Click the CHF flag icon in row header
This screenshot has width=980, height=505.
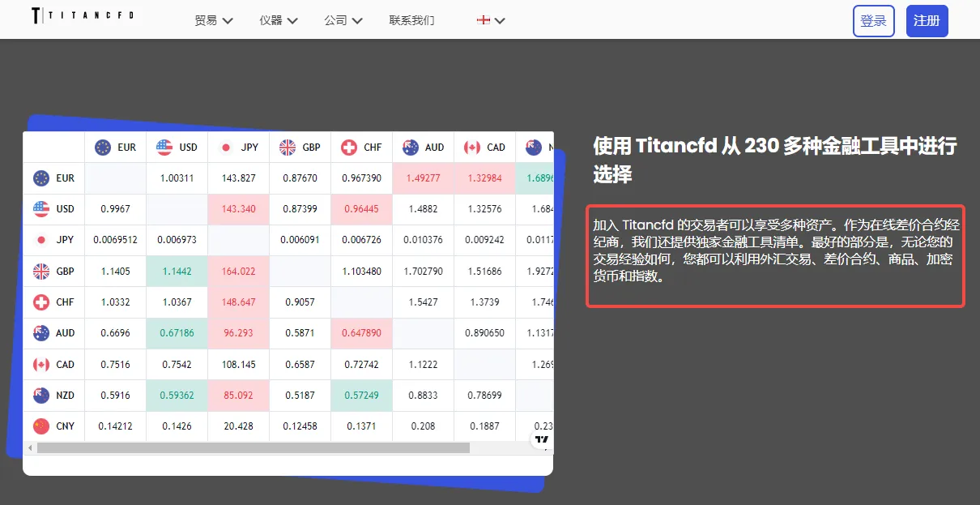click(x=41, y=302)
